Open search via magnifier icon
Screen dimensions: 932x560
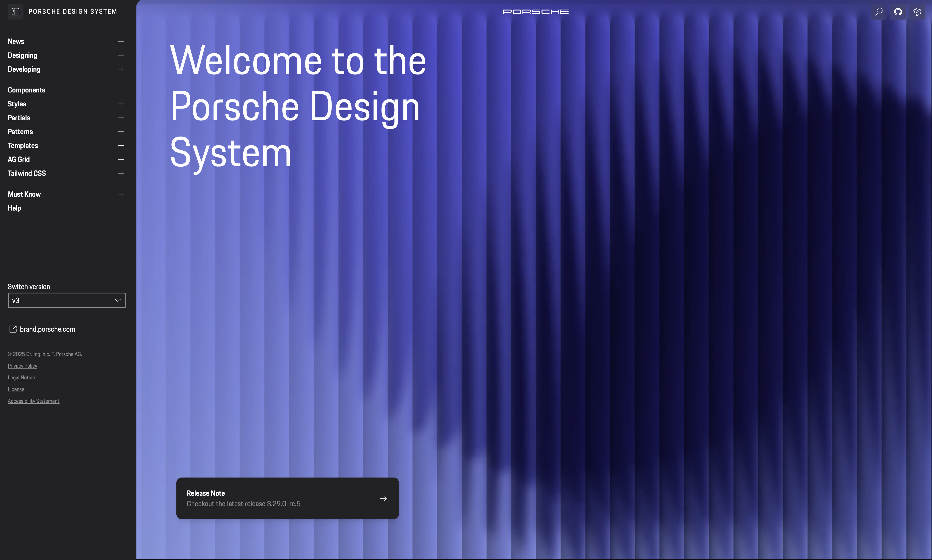click(x=879, y=12)
